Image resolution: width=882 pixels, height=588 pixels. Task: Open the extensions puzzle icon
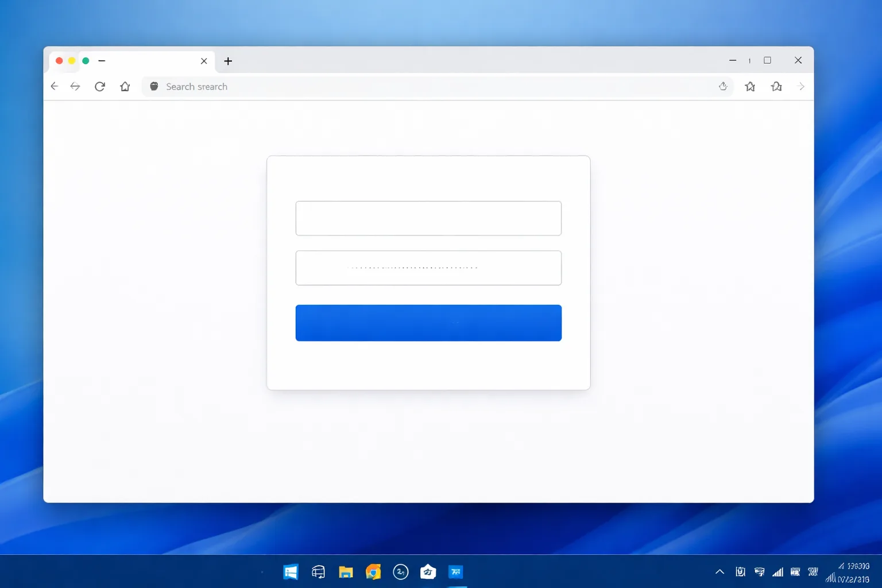pos(776,86)
